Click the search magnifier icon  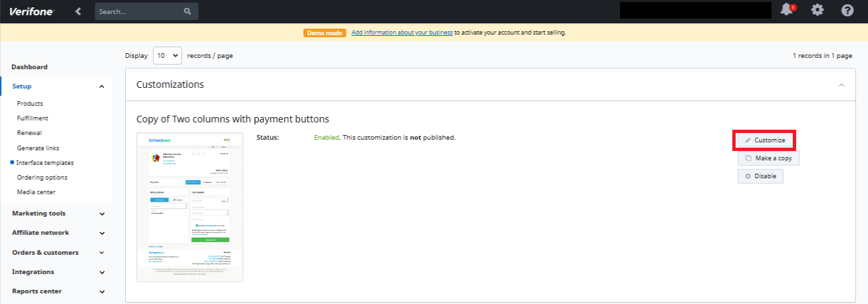pos(188,11)
